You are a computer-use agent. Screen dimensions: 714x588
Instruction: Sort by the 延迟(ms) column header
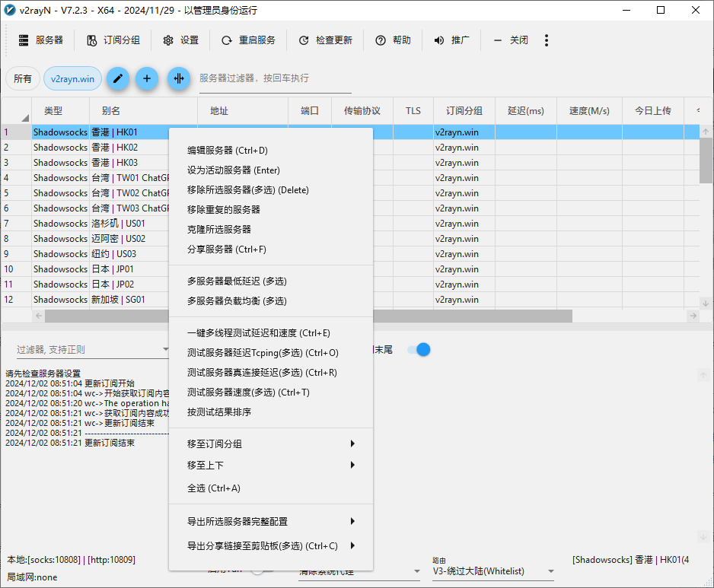(526, 110)
